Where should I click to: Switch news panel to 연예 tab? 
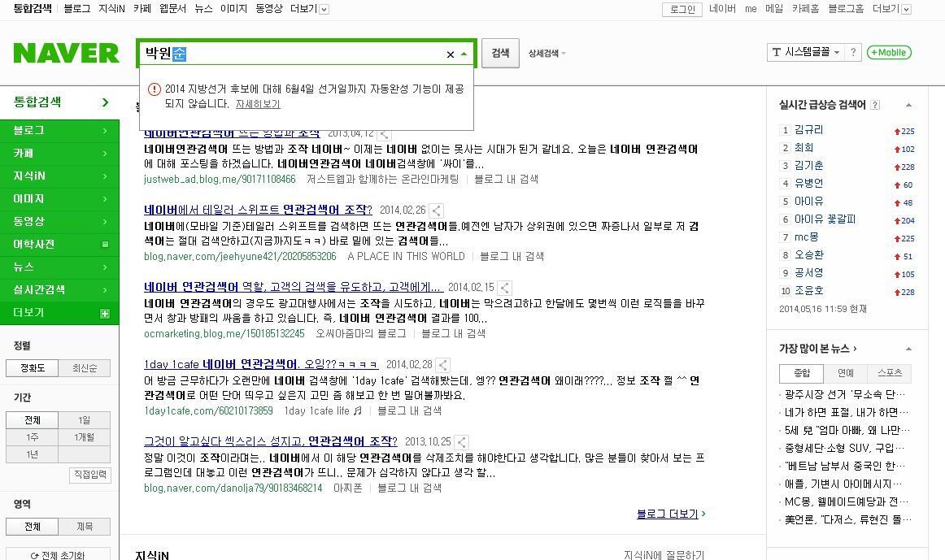tap(846, 373)
